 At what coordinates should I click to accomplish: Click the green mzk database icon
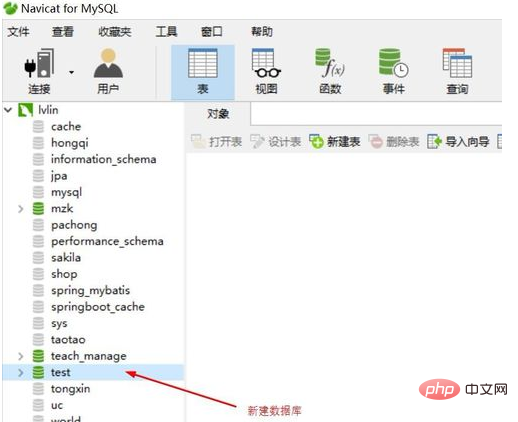(38, 209)
